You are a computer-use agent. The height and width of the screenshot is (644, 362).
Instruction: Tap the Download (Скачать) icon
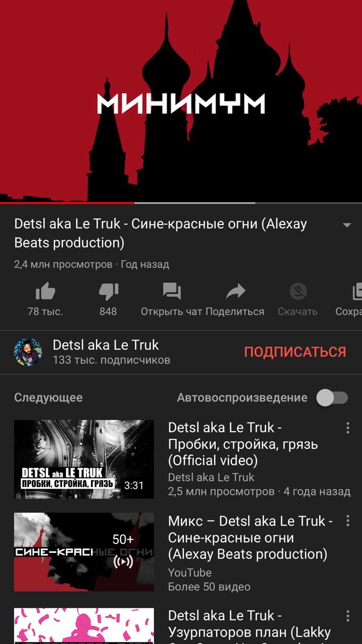click(x=298, y=291)
